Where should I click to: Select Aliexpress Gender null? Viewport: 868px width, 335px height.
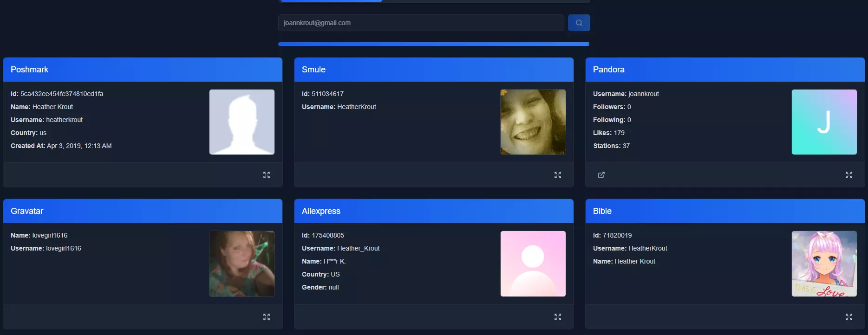320,287
